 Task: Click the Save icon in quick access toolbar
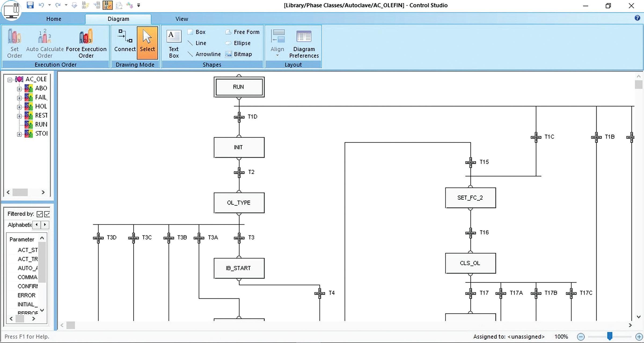point(30,5)
